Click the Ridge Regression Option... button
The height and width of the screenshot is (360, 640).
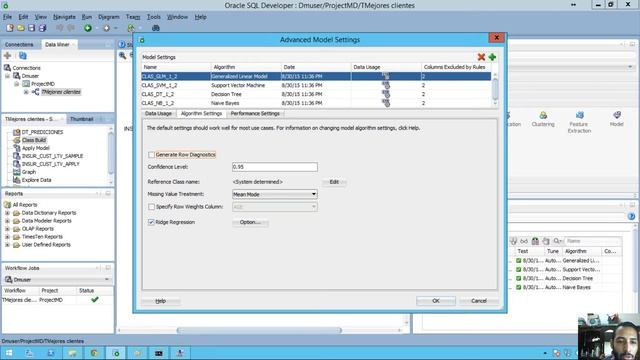[x=250, y=222]
